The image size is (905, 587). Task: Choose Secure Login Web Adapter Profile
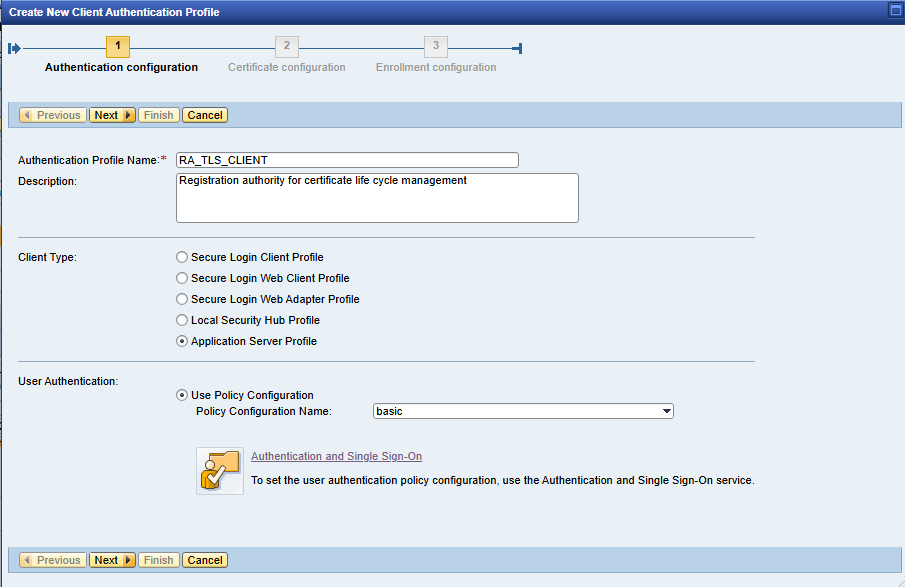point(182,299)
